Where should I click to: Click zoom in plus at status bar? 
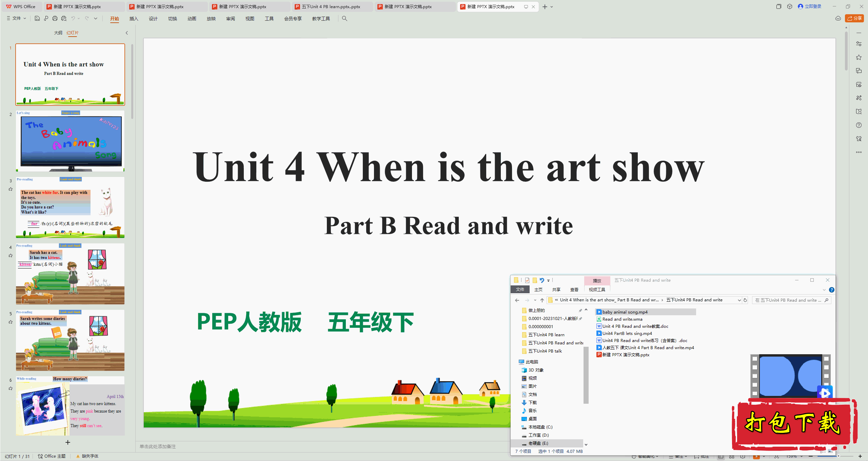(x=860, y=456)
